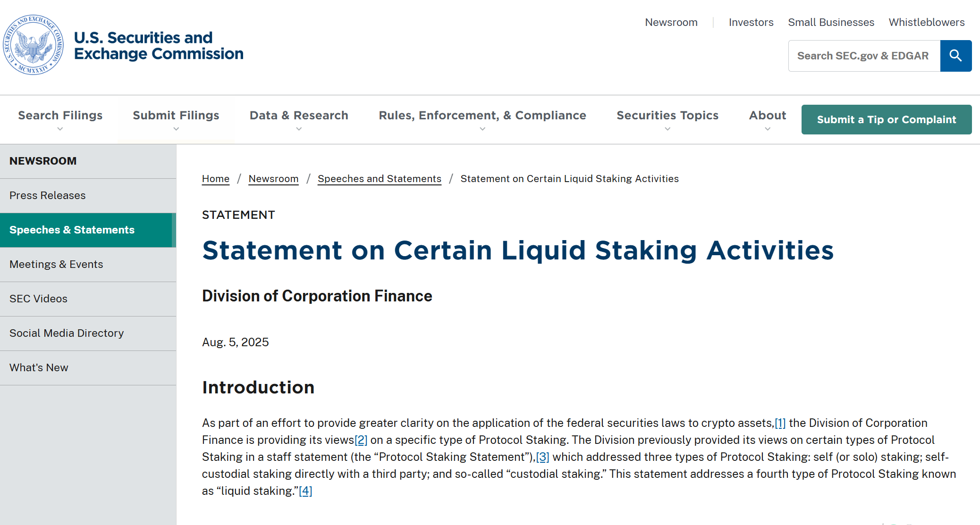The image size is (980, 525).
Task: Expand the About menu chevron
Action: point(768,129)
